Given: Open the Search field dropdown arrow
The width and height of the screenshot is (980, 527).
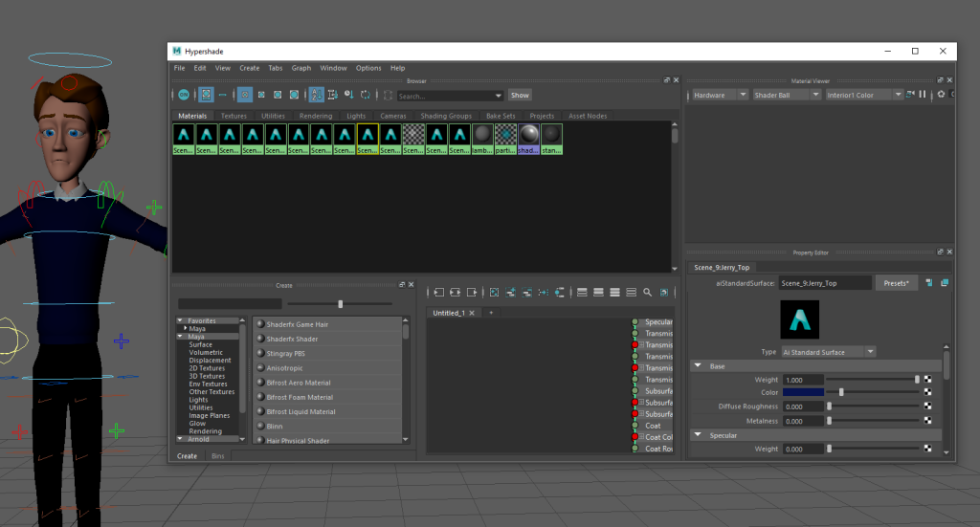Looking at the screenshot, I should [498, 97].
